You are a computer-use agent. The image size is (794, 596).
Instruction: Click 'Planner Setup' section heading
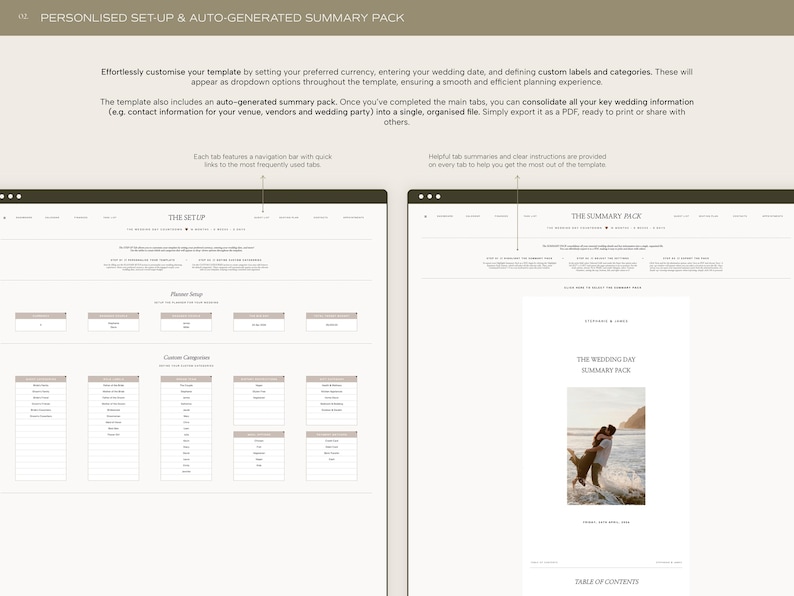coord(186,294)
